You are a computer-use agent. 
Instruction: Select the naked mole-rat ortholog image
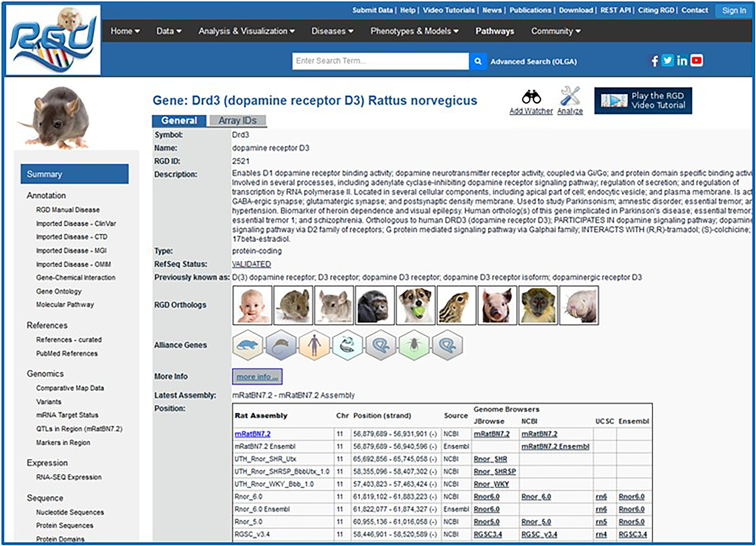coord(579,305)
